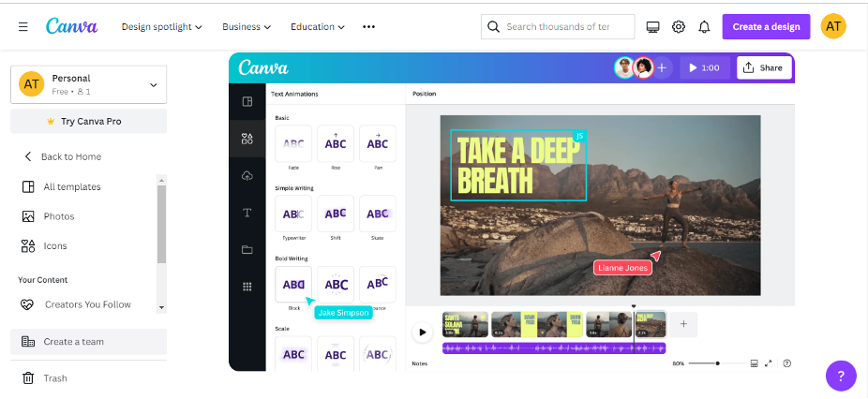Go Back to Home

click(x=63, y=156)
